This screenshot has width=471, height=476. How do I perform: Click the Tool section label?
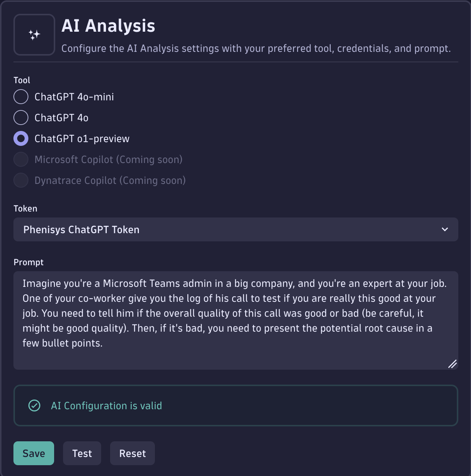coord(22,80)
